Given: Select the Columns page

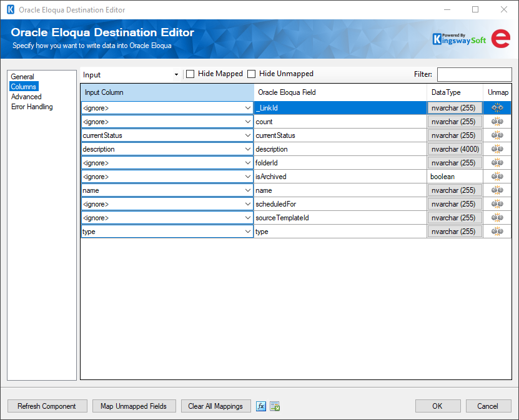Looking at the screenshot, I should click(24, 87).
